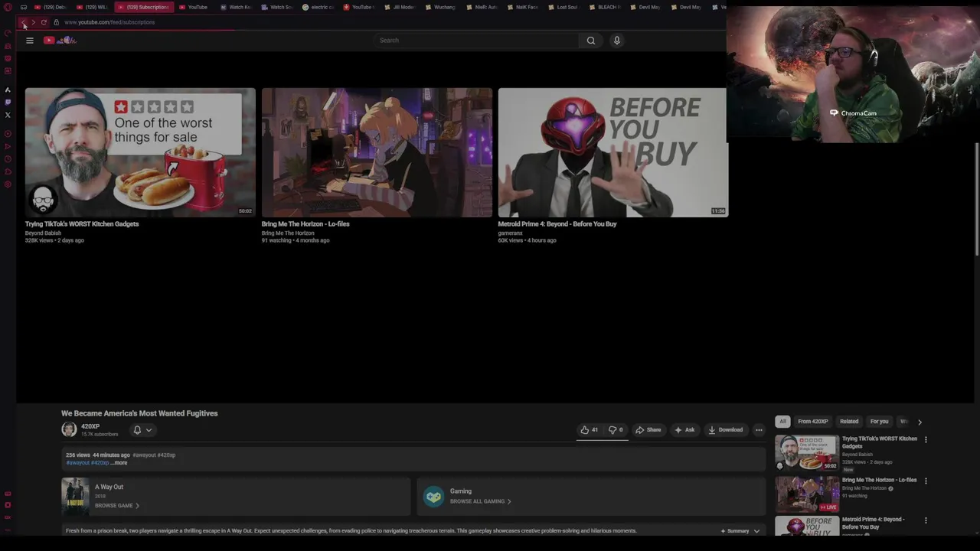Reload the page with the refresh icon

[44, 22]
